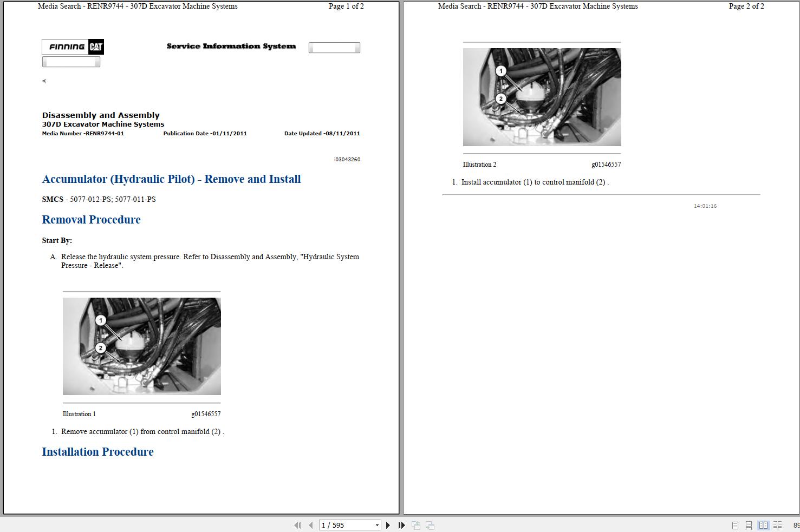Rotate the page counterclockwise
The height and width of the screenshot is (532, 800).
coord(416,525)
